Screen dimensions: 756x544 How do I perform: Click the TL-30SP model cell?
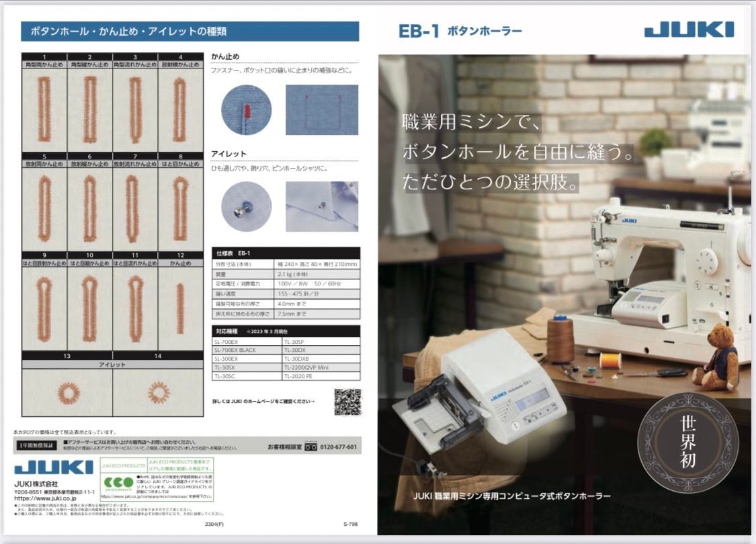[321, 342]
